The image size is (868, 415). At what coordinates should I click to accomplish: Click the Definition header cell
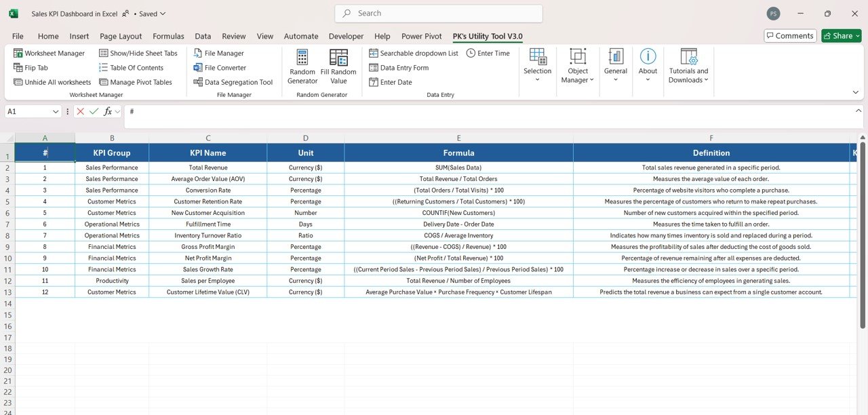(x=711, y=153)
